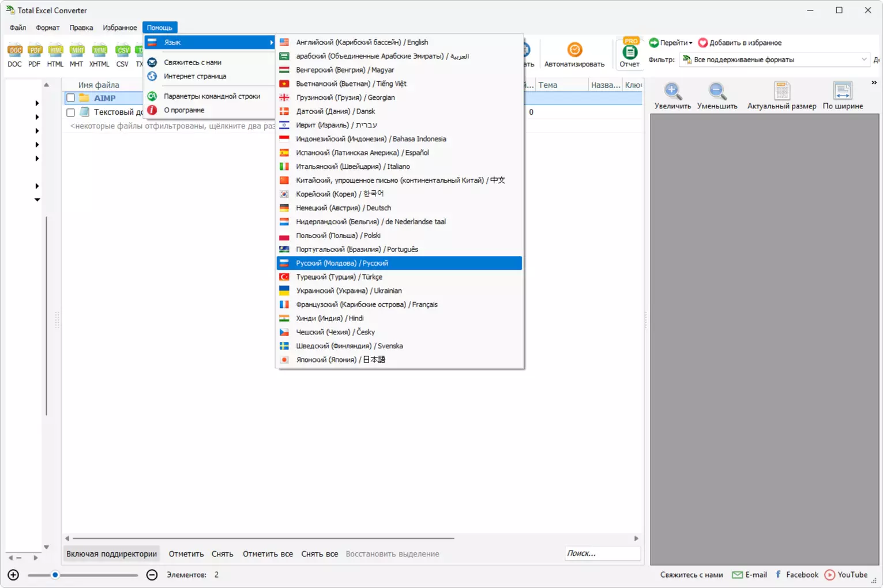Choose Английский / English language
Image resolution: width=883 pixels, height=588 pixels.
400,42
